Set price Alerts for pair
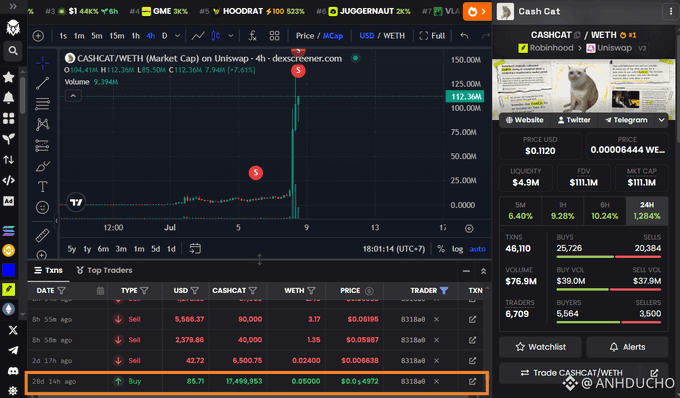Screen dimensions: 680x398 (x=627, y=347)
